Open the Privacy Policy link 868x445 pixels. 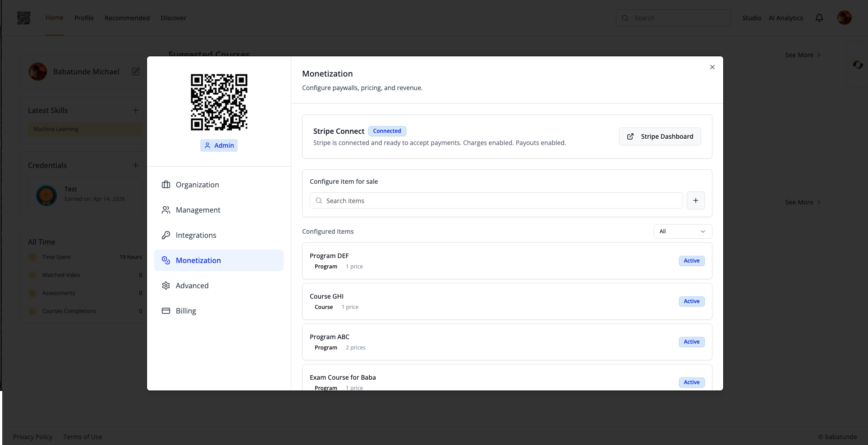33,437
